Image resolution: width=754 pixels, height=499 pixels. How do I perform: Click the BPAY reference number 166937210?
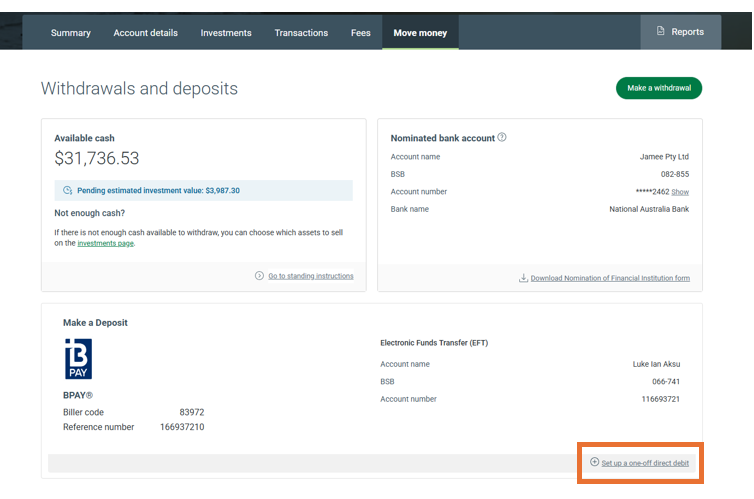click(x=183, y=427)
